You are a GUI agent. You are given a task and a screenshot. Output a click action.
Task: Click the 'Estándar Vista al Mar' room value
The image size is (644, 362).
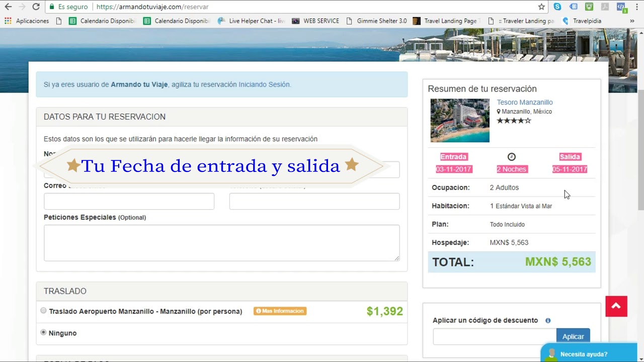pyautogui.click(x=524, y=206)
